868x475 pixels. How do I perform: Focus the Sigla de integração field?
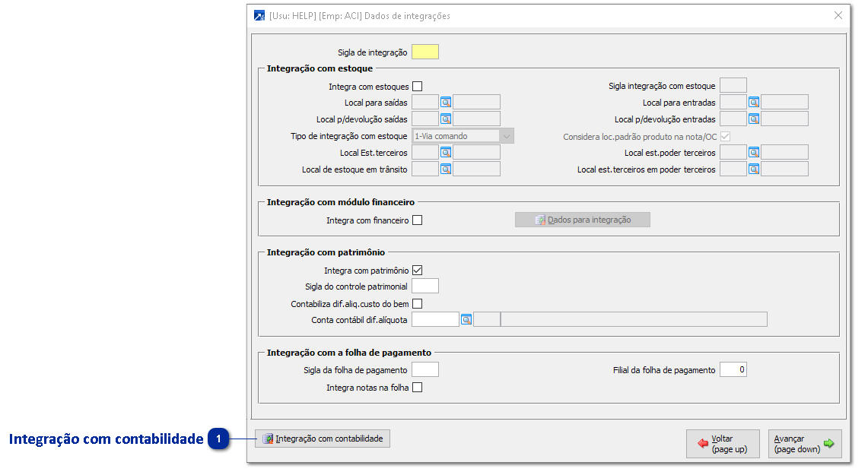pyautogui.click(x=425, y=52)
